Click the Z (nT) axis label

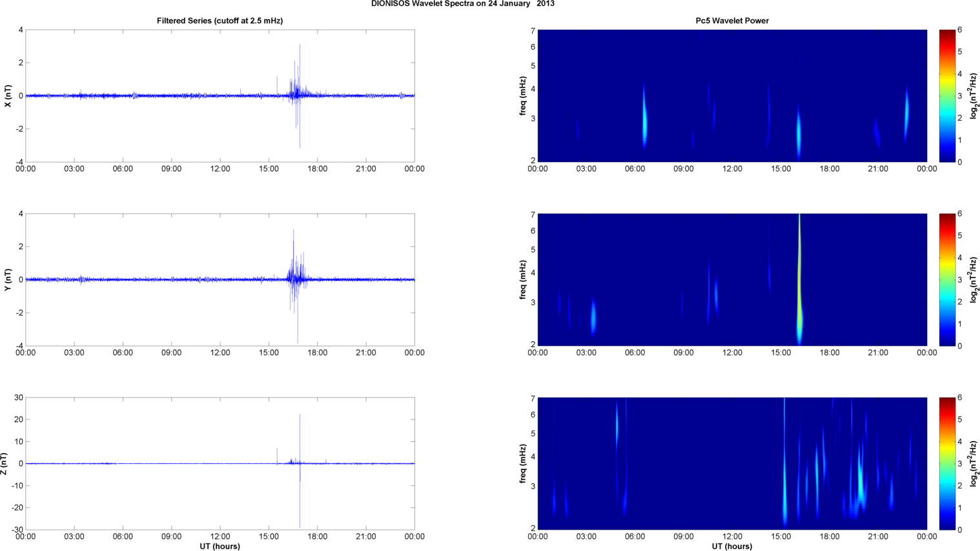(x=4, y=464)
